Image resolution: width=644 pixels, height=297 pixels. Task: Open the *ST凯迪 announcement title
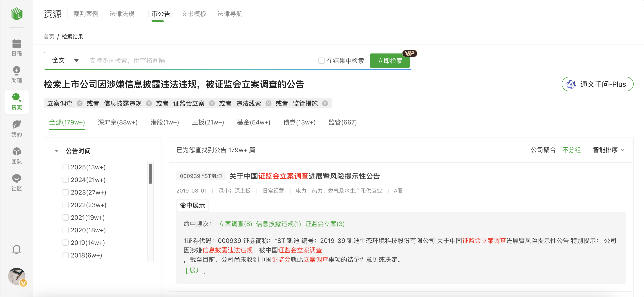[305, 176]
